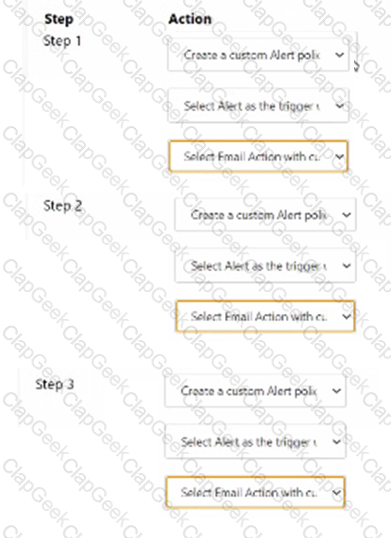The height and width of the screenshot is (538, 391).
Task: Click the 'Action' column header
Action: click(190, 19)
